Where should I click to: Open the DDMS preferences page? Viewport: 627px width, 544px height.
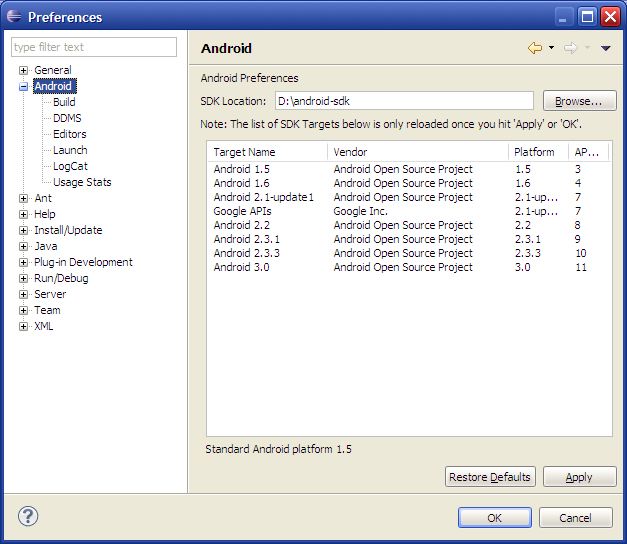coord(67,118)
